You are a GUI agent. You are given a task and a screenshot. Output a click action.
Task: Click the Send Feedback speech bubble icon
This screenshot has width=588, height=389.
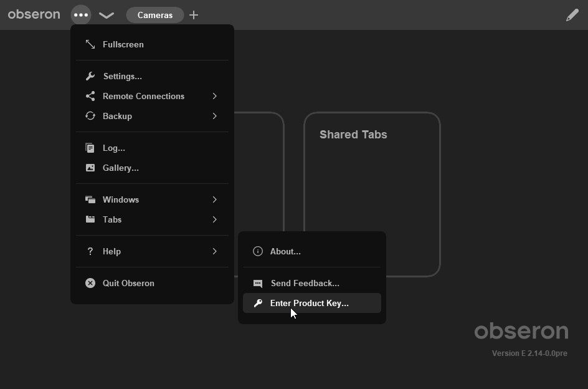coord(258,284)
